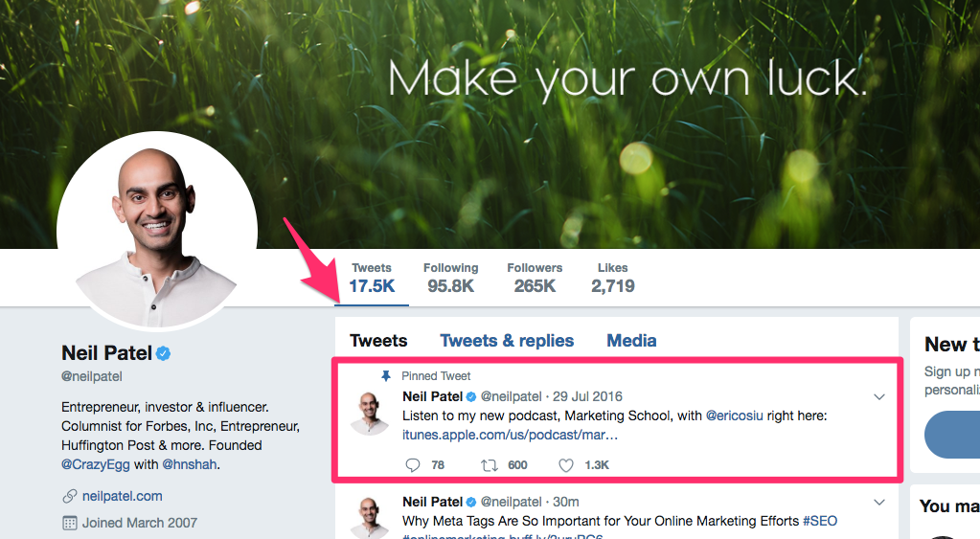Open Followers 265K list
Image resolution: width=980 pixels, height=539 pixels.
coord(535,278)
